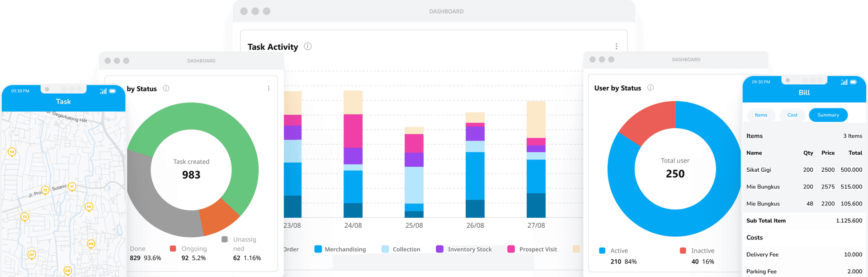Click the info icon beside Task Activity
The height and width of the screenshot is (277, 868).
tap(307, 47)
